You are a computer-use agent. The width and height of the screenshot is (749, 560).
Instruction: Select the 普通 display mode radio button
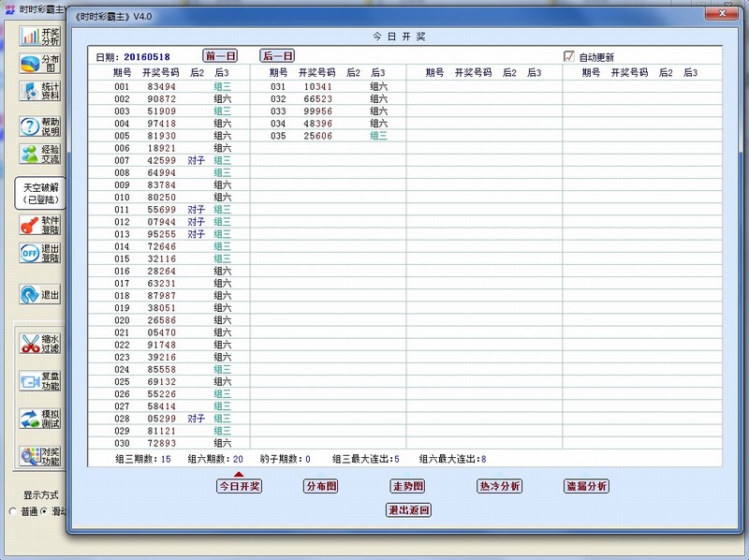[x=13, y=511]
